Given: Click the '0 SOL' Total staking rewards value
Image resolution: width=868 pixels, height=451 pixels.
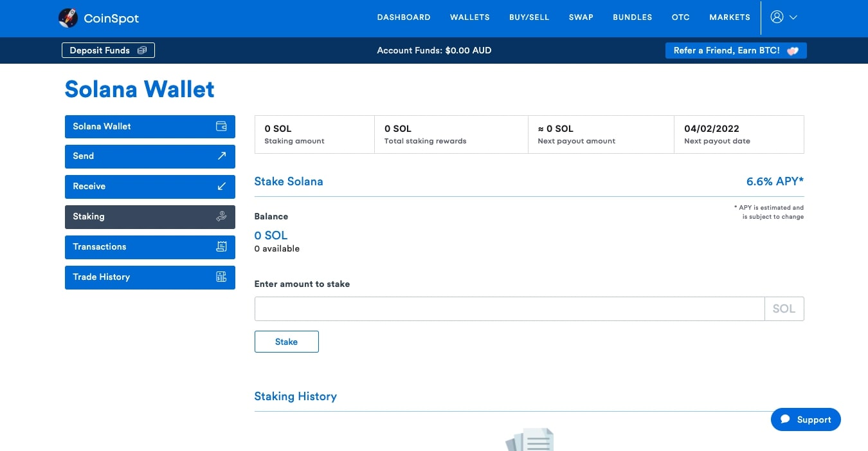Looking at the screenshot, I should click(x=398, y=129).
